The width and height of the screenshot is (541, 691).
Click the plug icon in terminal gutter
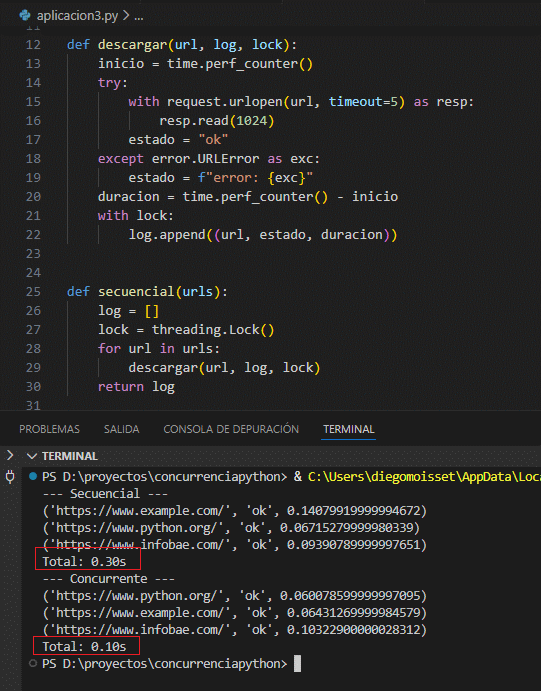tap(10, 477)
